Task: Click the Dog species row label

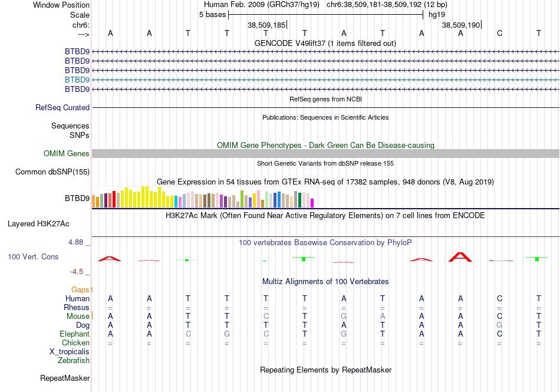Action: click(x=83, y=325)
